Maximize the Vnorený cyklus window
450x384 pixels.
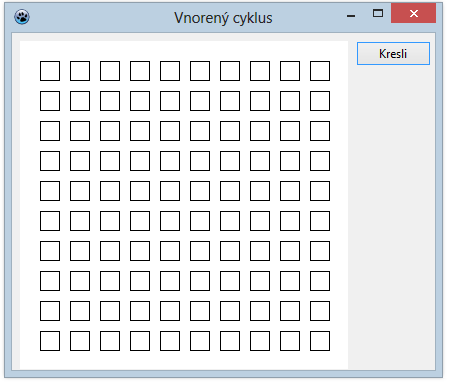378,13
